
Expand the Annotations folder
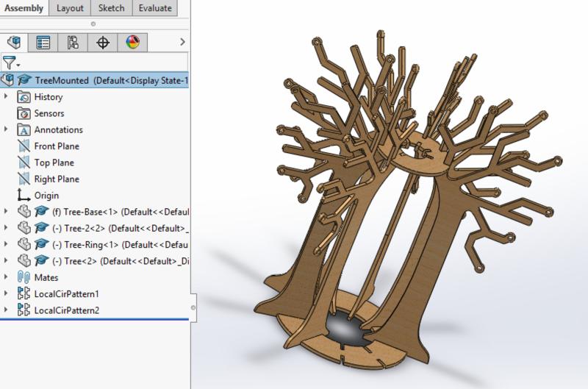(6, 129)
